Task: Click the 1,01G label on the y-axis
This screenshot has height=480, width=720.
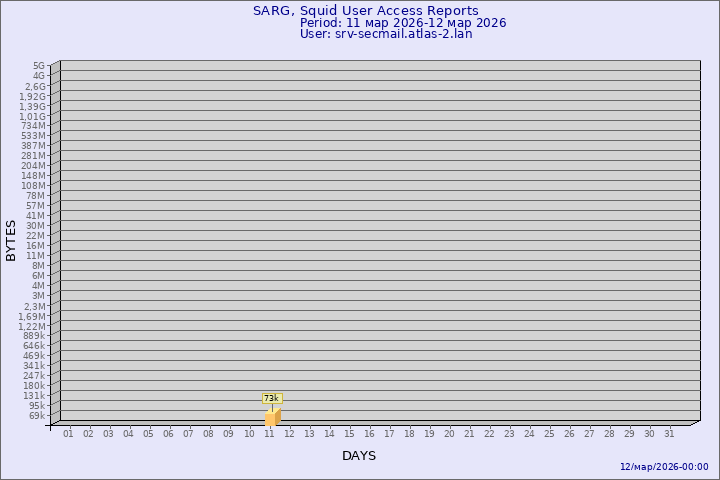Action: pyautogui.click(x=32, y=116)
